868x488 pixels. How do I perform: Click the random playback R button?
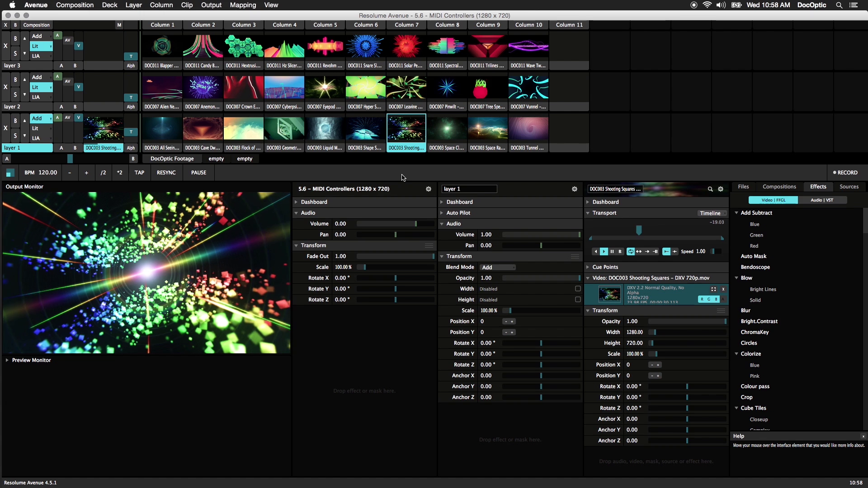pyautogui.click(x=620, y=251)
